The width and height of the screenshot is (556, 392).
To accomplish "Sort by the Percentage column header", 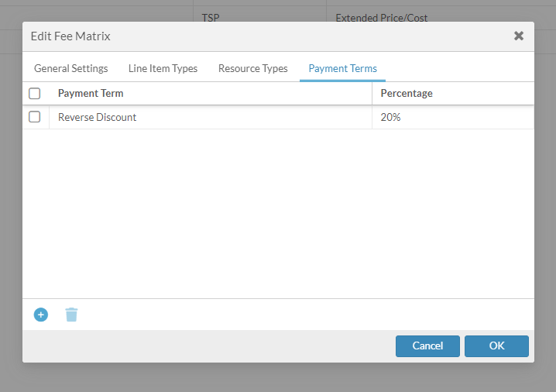I will [x=407, y=94].
